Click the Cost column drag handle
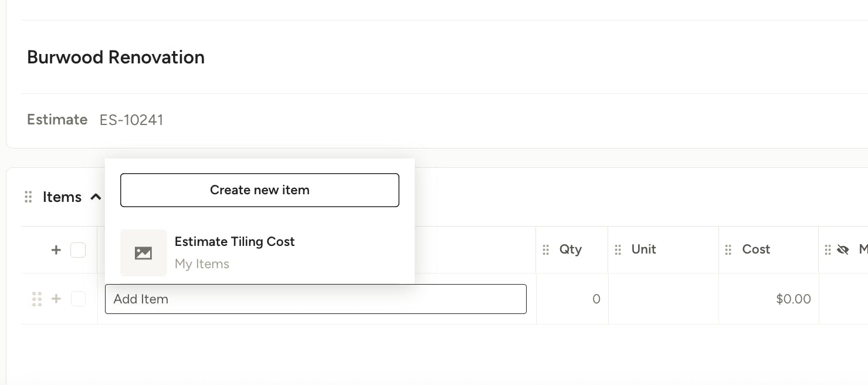The width and height of the screenshot is (868, 385). point(728,250)
